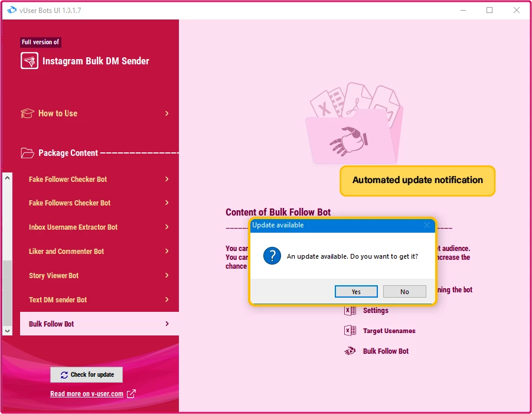532x414 pixels.
Task: Click the sidebar scrollbar up arrow
Action: click(8, 178)
